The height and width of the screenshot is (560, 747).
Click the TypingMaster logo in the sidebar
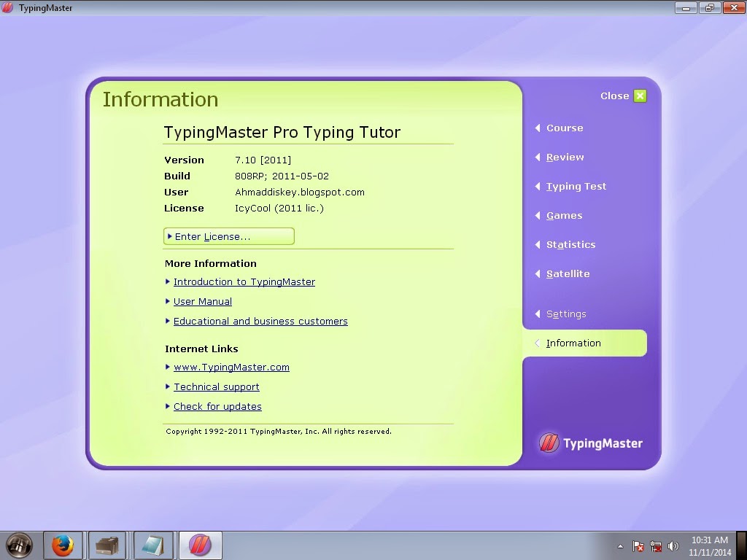pyautogui.click(x=589, y=443)
